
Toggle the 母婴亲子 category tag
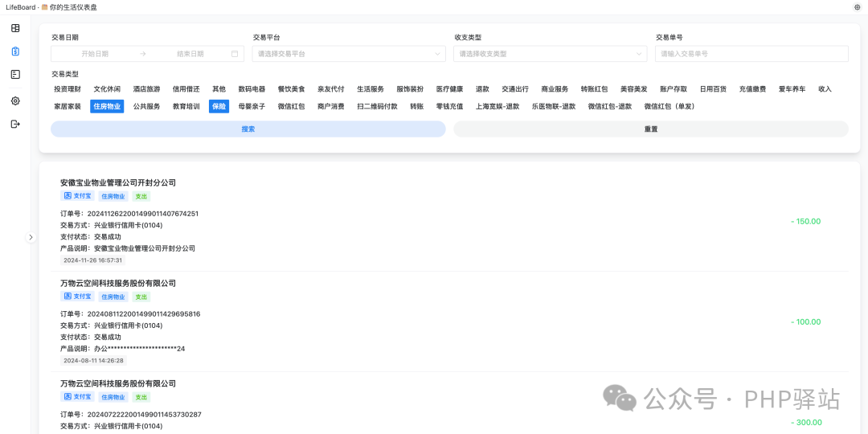[x=252, y=106]
